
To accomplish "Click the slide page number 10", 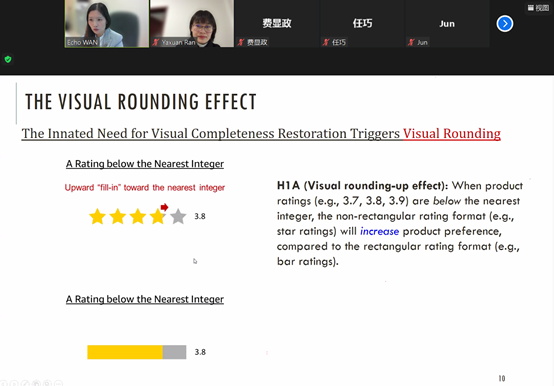I will [502, 378].
